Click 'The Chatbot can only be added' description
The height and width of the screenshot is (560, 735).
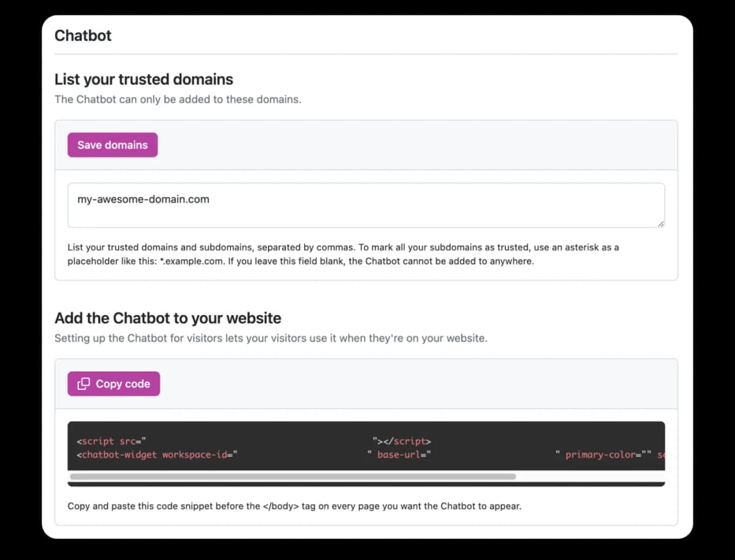click(178, 99)
